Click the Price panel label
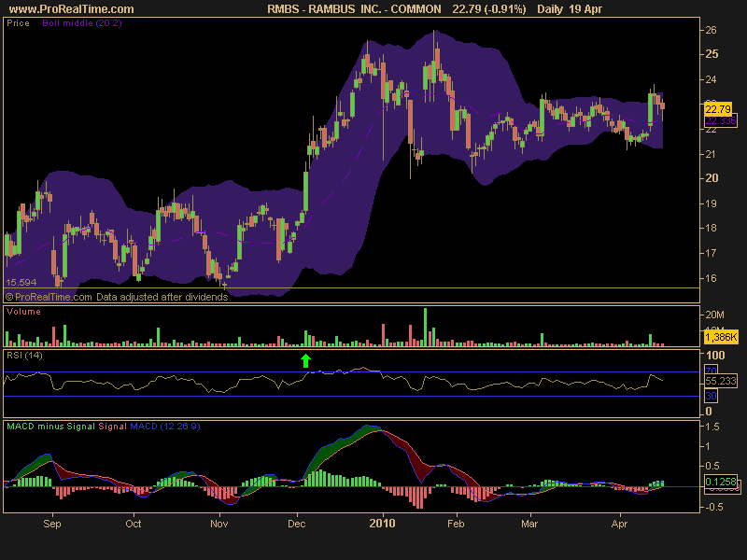The image size is (747, 560). 18,22
